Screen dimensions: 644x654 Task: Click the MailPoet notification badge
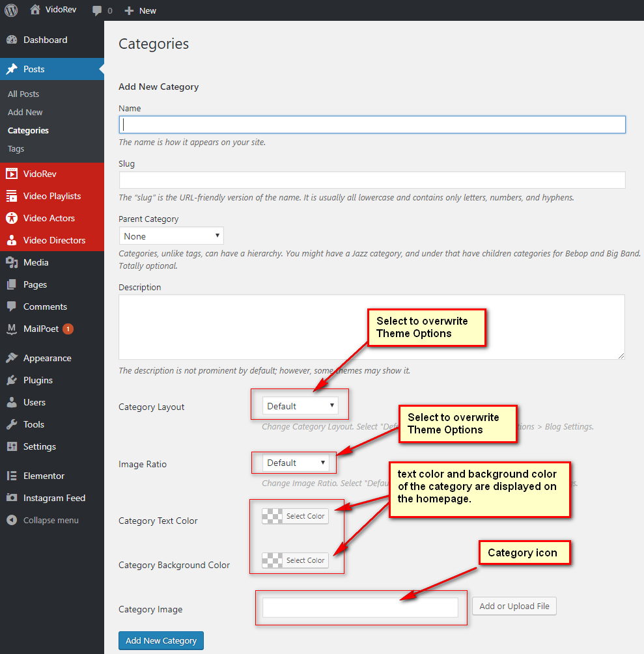pos(68,329)
